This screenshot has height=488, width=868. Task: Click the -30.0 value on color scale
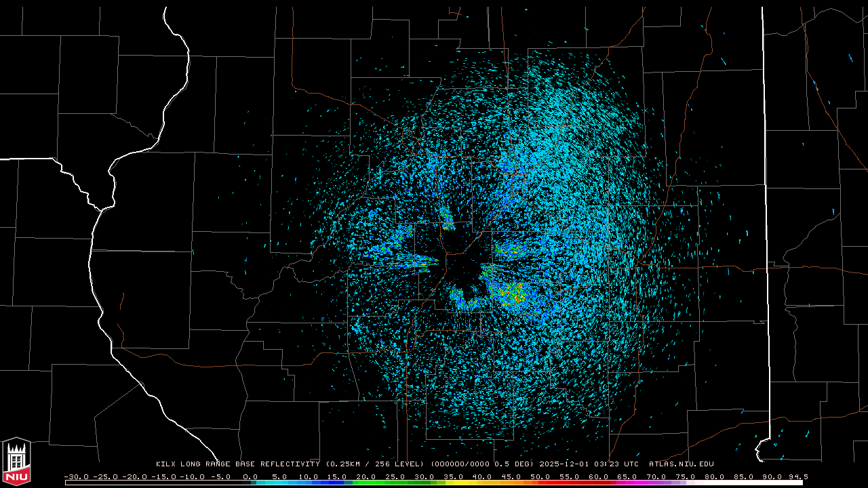point(76,476)
